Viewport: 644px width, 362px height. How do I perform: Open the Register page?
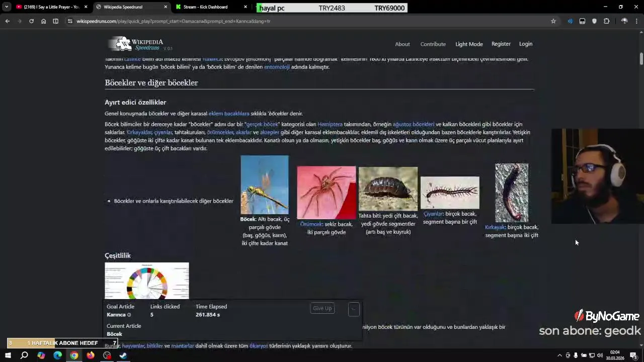(x=501, y=44)
